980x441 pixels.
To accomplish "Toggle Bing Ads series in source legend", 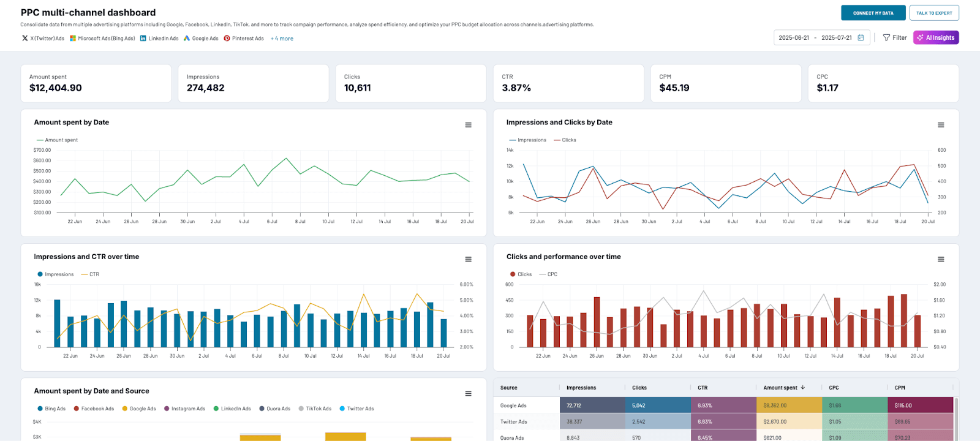I will pyautogui.click(x=51, y=409).
